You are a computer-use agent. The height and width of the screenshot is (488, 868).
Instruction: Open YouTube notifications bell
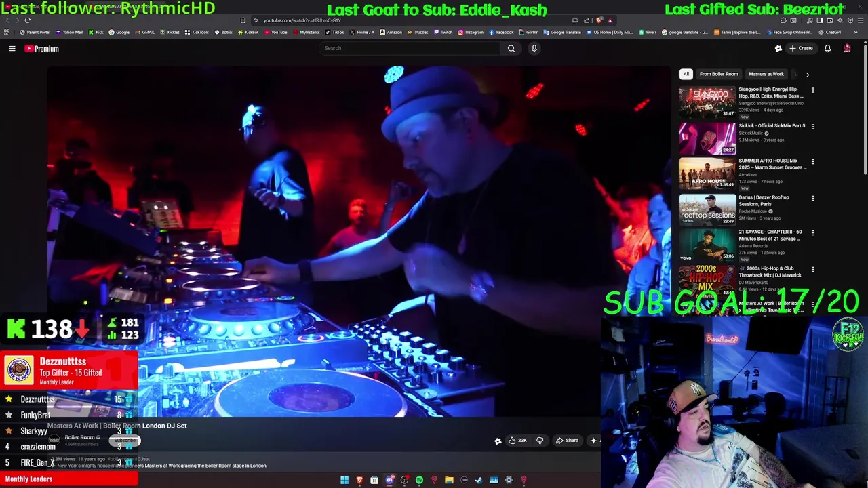click(x=827, y=49)
